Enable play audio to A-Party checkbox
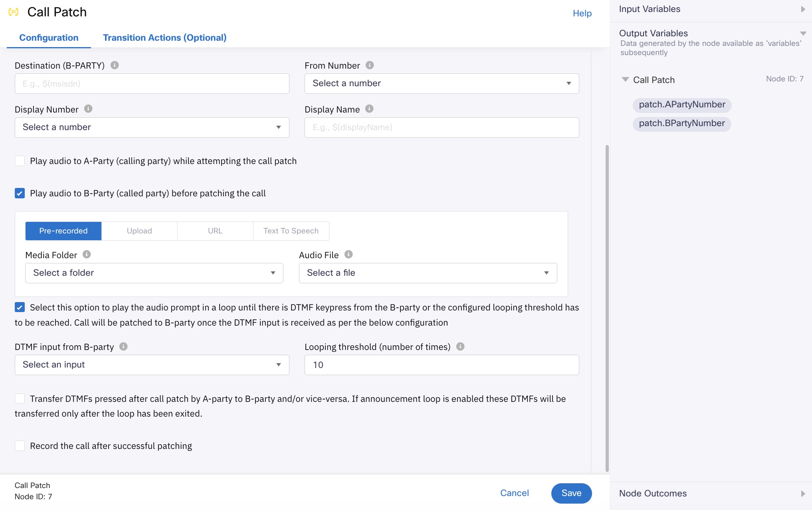The width and height of the screenshot is (812, 510). (20, 161)
